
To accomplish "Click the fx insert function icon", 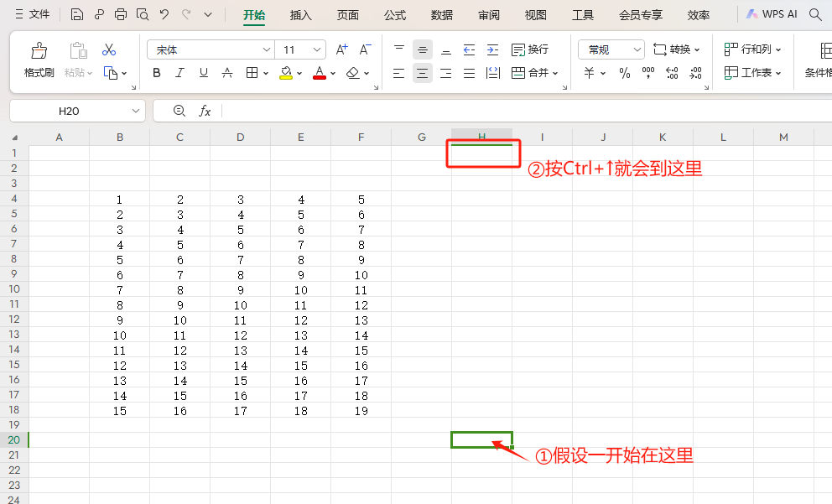I will pos(205,111).
